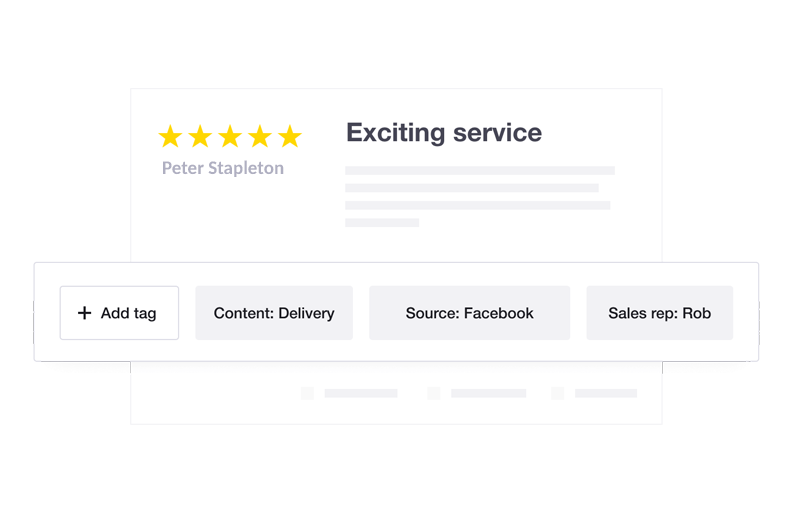The width and height of the screenshot is (800, 512).
Task: Click the placeholder bar beside the middle bottom square
Action: [x=488, y=394]
